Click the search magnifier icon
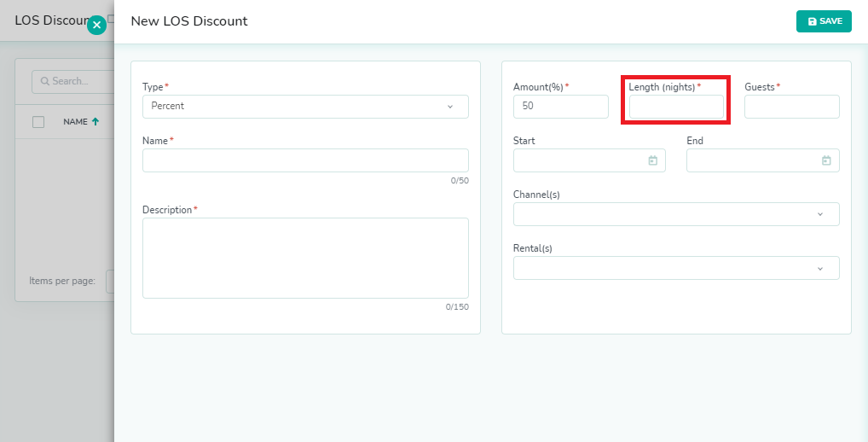Screen dimensions: 868x442 pyautogui.click(x=45, y=81)
